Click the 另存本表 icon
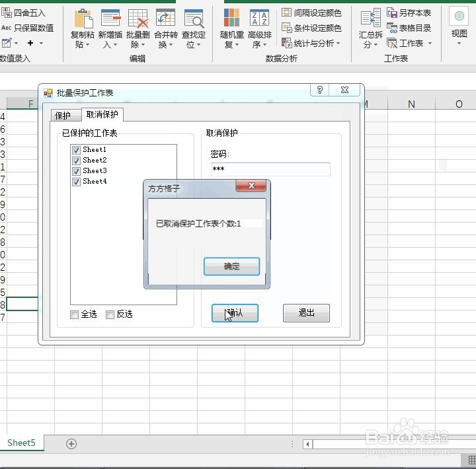476x469 pixels. [x=392, y=13]
